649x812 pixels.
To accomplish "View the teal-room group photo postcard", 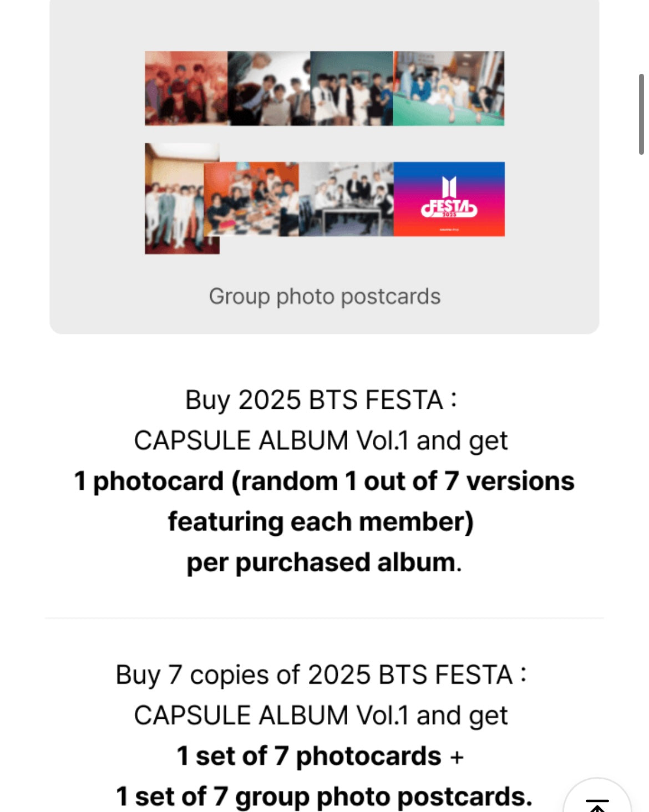I will point(351,88).
